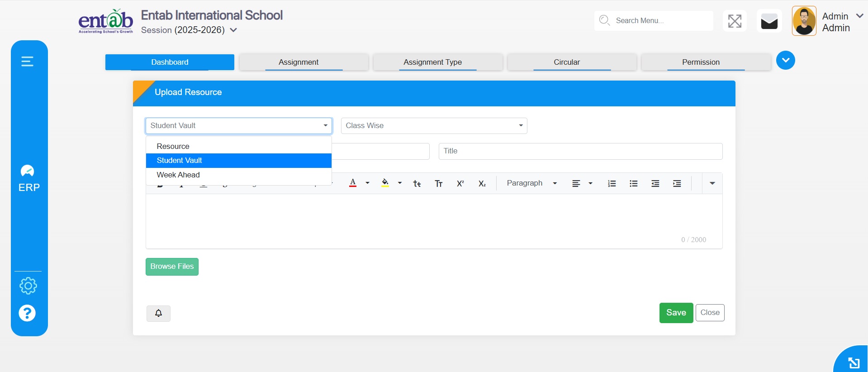Pick the red font color swatch
The image size is (868, 372).
[x=353, y=183]
